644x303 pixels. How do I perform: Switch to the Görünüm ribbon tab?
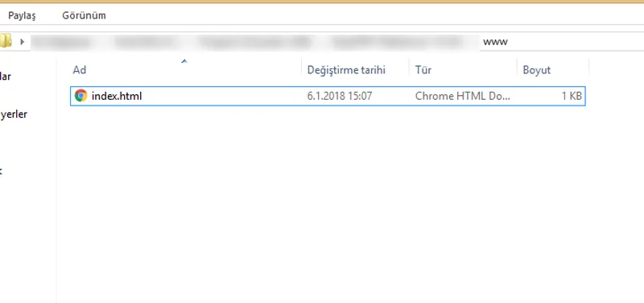[x=85, y=15]
